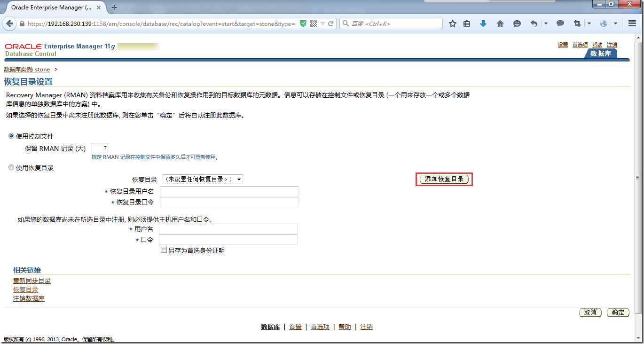
Task: Go back with the browser back arrow
Action: [x=9, y=23]
